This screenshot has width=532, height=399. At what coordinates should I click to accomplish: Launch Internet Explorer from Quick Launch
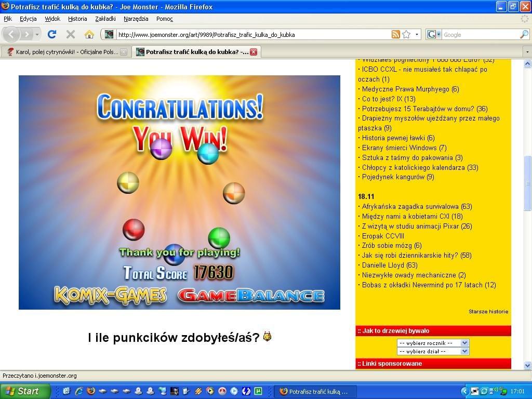[x=79, y=391]
